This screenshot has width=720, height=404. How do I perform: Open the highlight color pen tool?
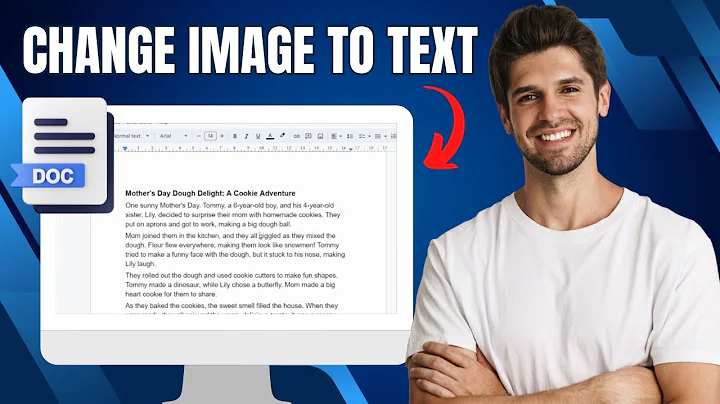pos(282,136)
